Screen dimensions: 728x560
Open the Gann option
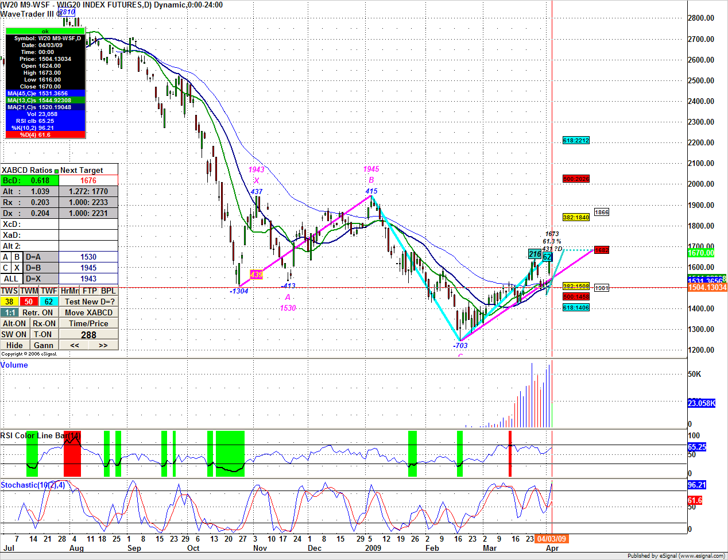pyautogui.click(x=44, y=345)
